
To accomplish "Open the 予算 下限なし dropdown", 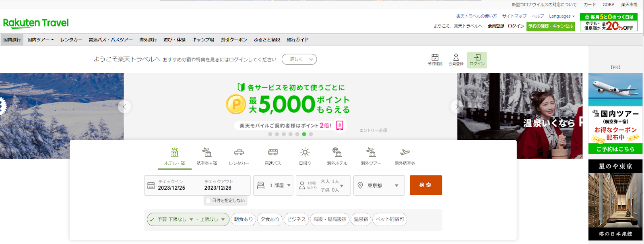I will point(175,219).
